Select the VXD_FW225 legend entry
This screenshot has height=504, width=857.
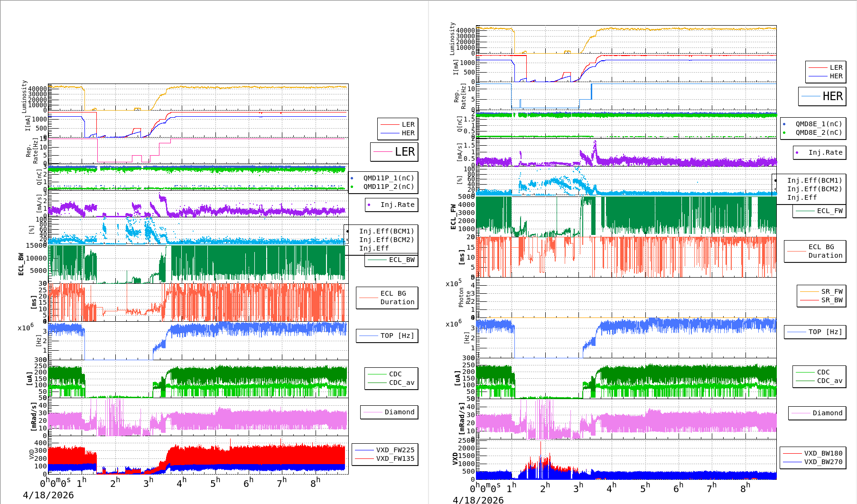(385, 450)
